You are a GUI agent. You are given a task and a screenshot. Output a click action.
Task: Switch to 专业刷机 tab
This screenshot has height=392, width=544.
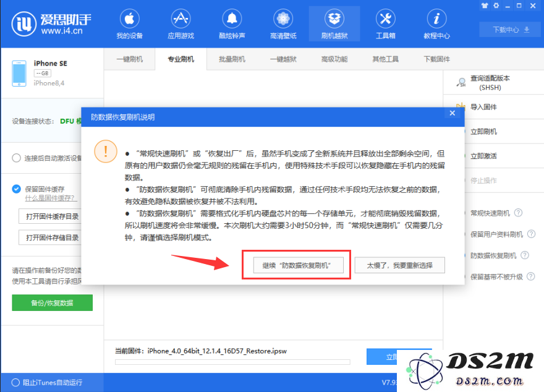[x=181, y=59]
